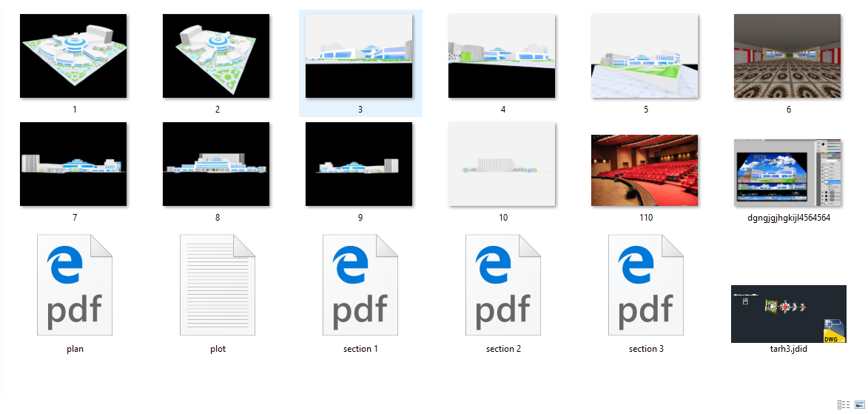The width and height of the screenshot is (868, 414).
Task: Select image 6 carpeted hall interior
Action: [788, 56]
